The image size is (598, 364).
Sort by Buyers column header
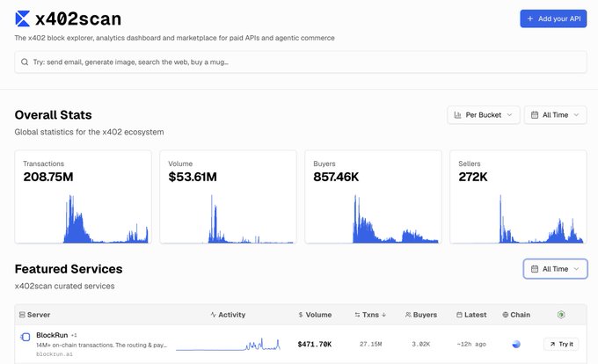click(421, 315)
